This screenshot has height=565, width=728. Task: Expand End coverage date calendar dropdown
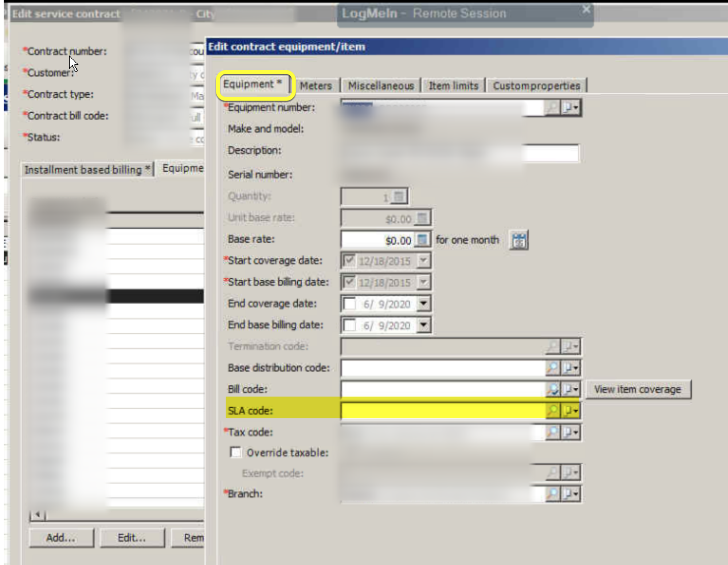coord(423,303)
